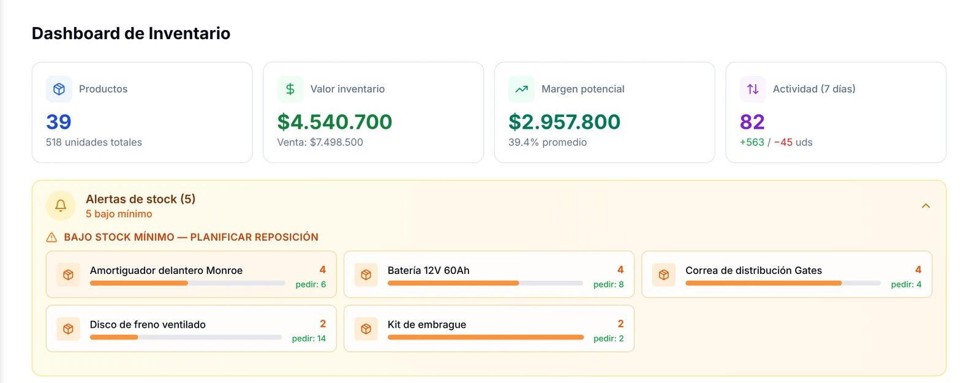
Task: Click the 'Venta: $7.498.500' text
Action: pyautogui.click(x=320, y=142)
